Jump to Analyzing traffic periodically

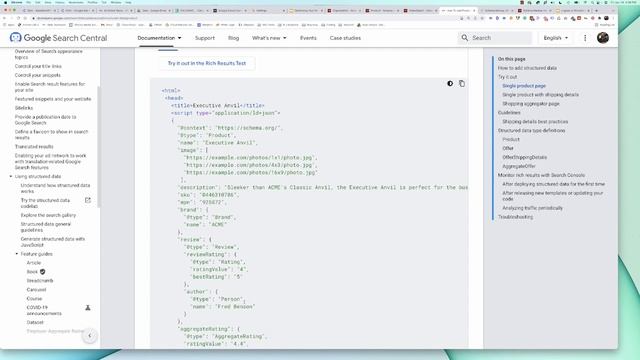click(x=532, y=208)
